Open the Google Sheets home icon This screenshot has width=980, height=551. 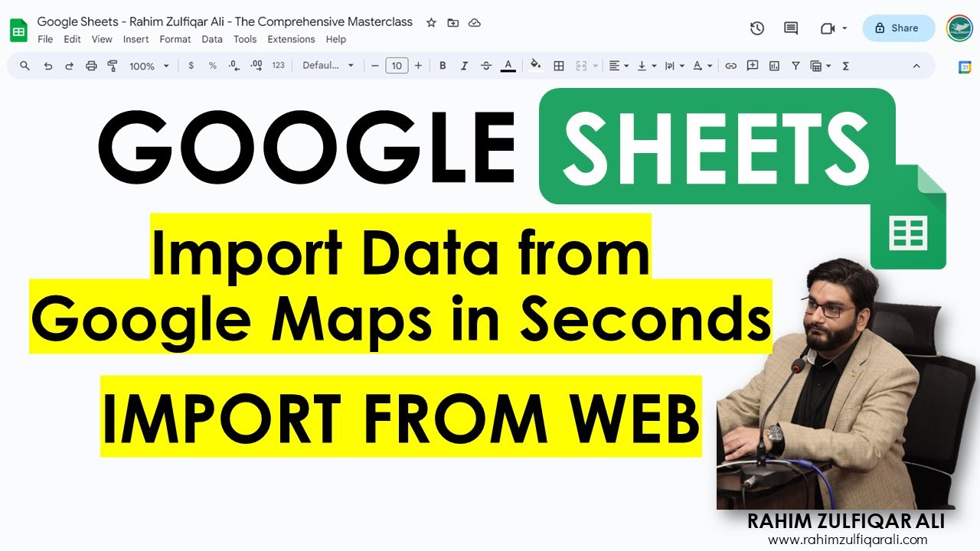[18, 31]
